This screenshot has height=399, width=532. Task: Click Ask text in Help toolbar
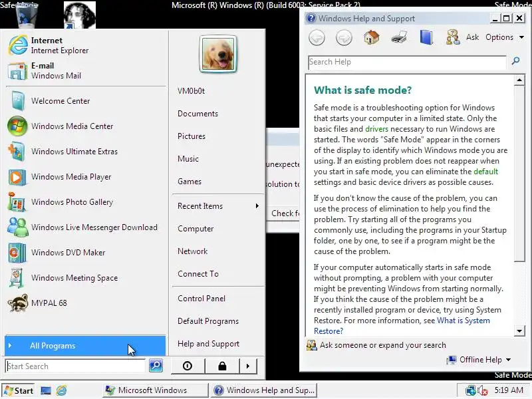coord(472,37)
